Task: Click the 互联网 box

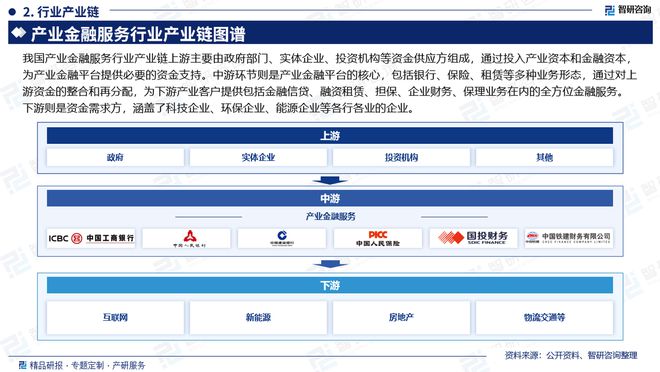Action: [115, 317]
